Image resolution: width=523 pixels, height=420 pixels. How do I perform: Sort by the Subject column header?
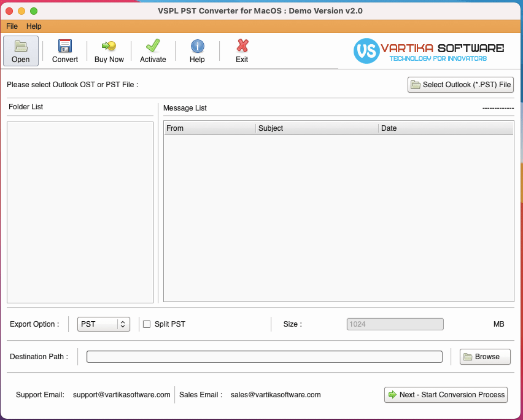coord(317,128)
